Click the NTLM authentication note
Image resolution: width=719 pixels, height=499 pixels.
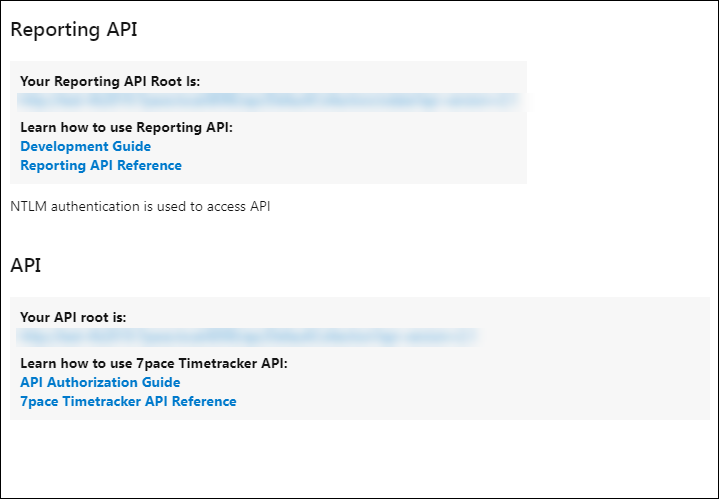point(140,207)
